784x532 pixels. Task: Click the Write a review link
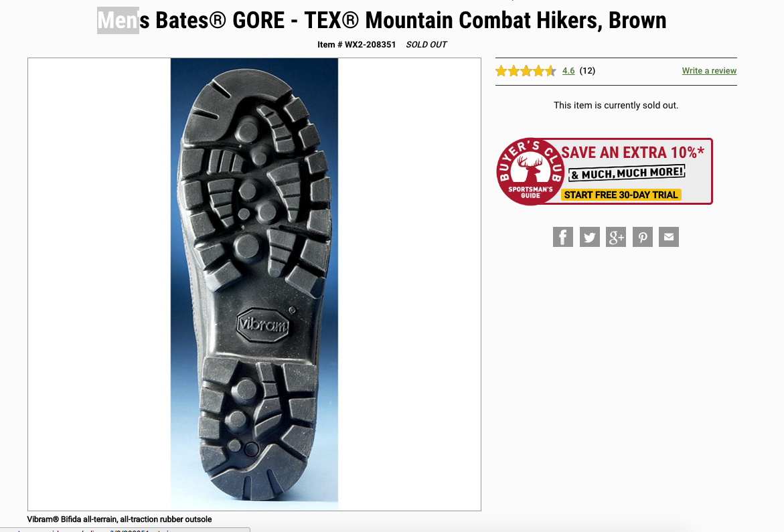click(709, 71)
